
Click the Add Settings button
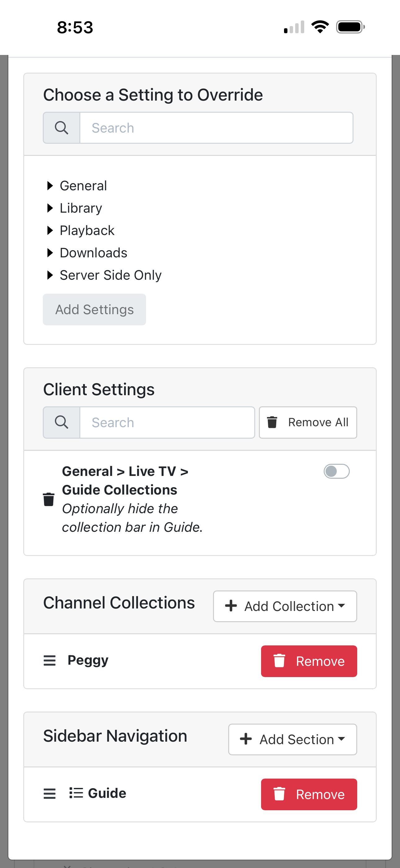pos(94,309)
